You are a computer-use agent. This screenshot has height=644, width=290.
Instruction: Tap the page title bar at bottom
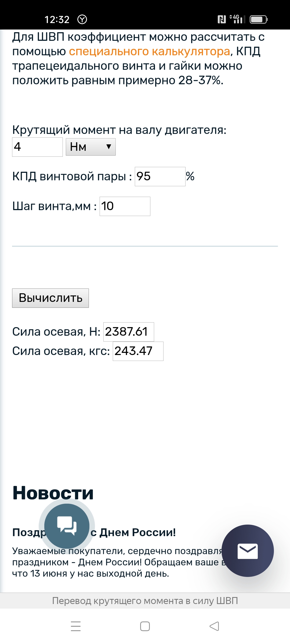click(x=145, y=601)
